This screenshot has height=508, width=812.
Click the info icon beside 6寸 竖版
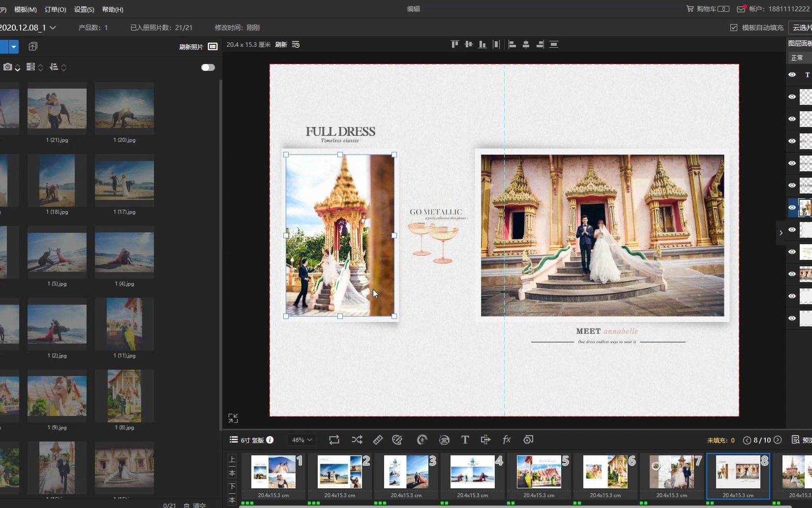(270, 440)
